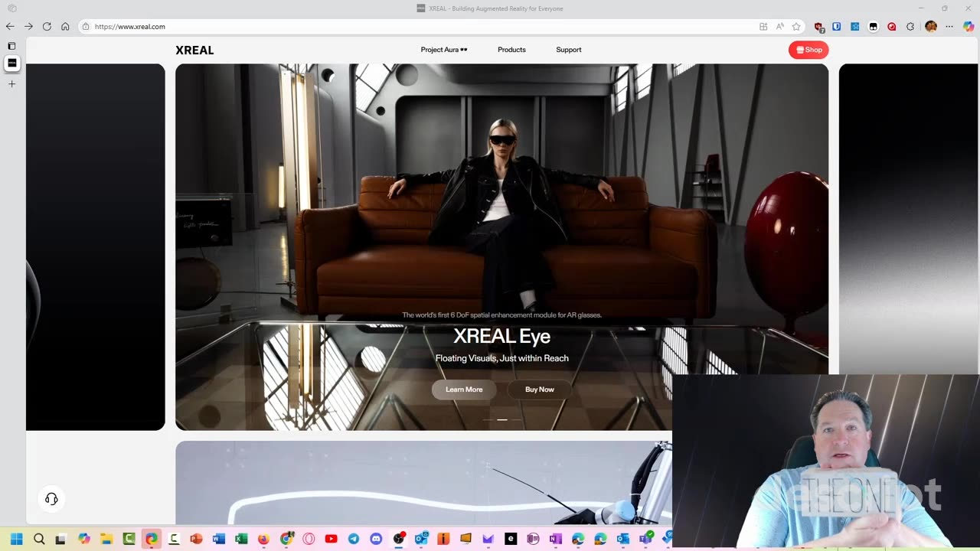This screenshot has width=980, height=551.
Task: Add this page to favorites with star
Action: coord(796,26)
